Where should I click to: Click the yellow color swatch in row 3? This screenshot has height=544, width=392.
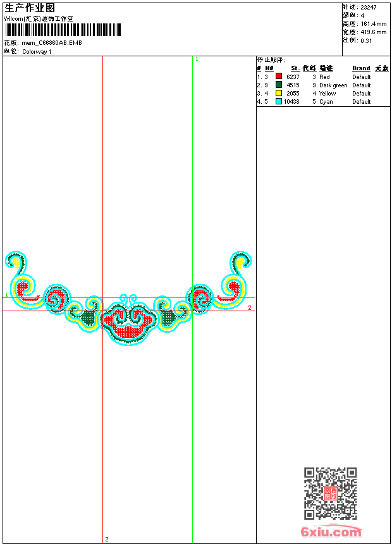coord(279,93)
